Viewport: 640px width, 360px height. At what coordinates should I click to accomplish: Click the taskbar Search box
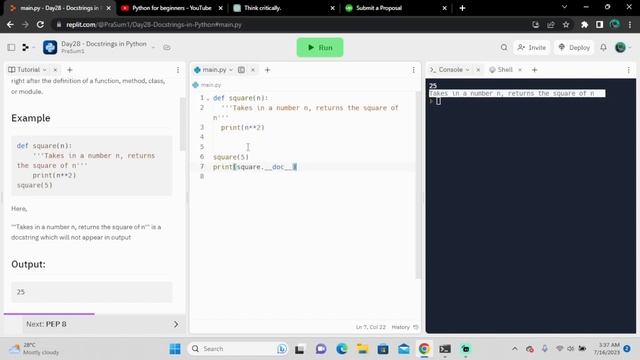tap(238, 349)
